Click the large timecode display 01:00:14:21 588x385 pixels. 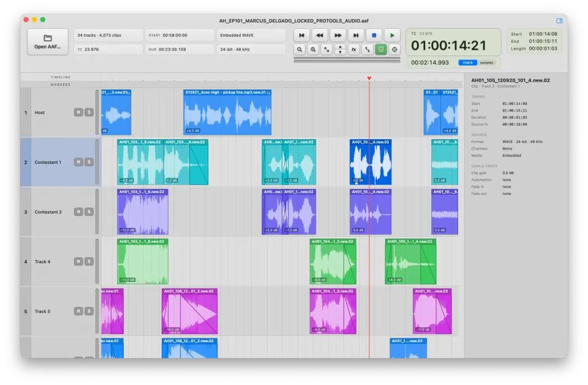(448, 46)
